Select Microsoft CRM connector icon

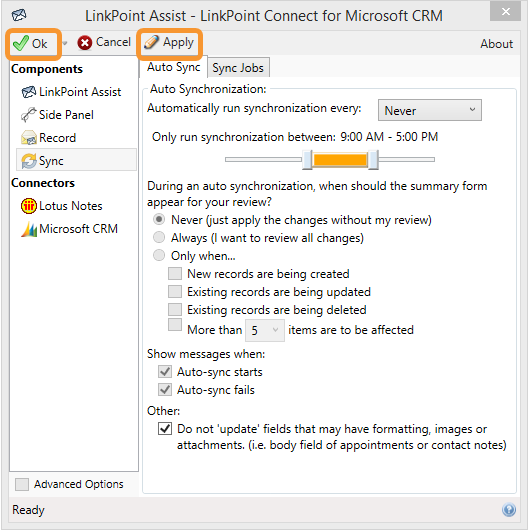pyautogui.click(x=29, y=229)
